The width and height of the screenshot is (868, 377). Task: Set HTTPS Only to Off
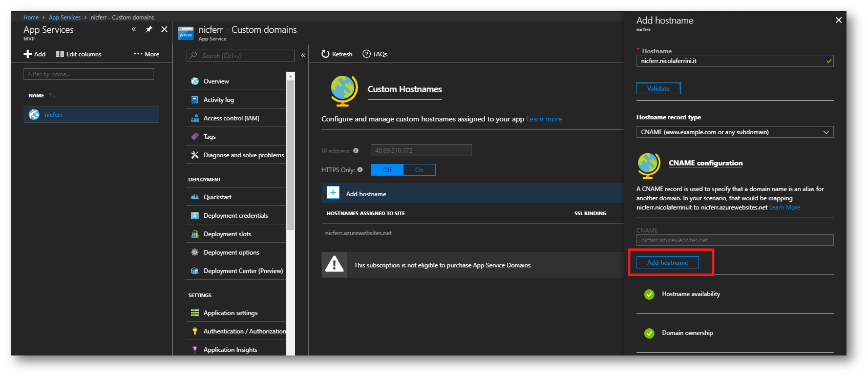coord(387,170)
